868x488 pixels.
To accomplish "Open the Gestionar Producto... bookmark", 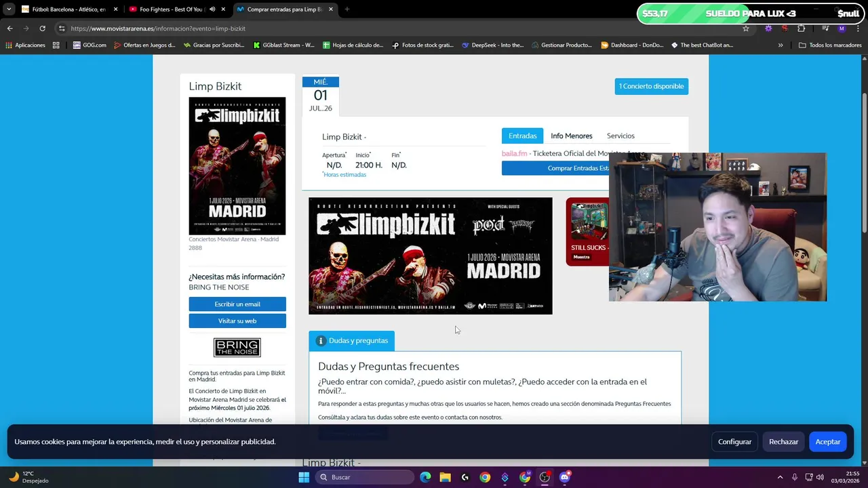I will (x=562, y=45).
